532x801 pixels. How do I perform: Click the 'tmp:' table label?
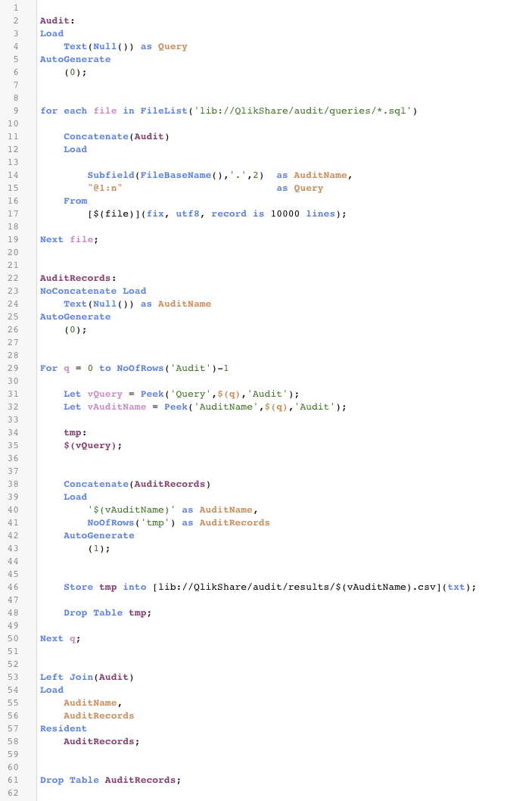tap(75, 433)
